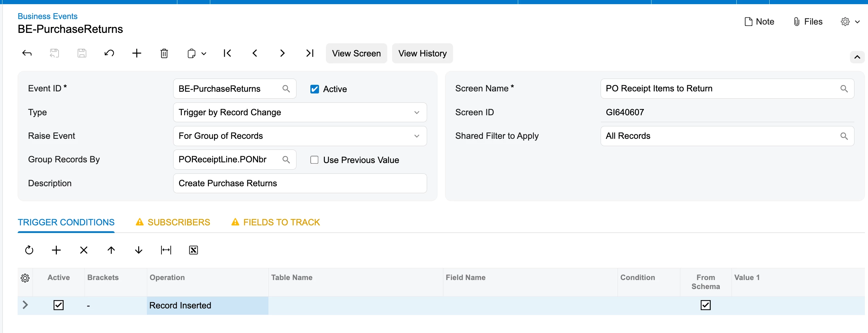The height and width of the screenshot is (333, 868).
Task: Add new record with plus toolbar icon
Action: tap(137, 53)
